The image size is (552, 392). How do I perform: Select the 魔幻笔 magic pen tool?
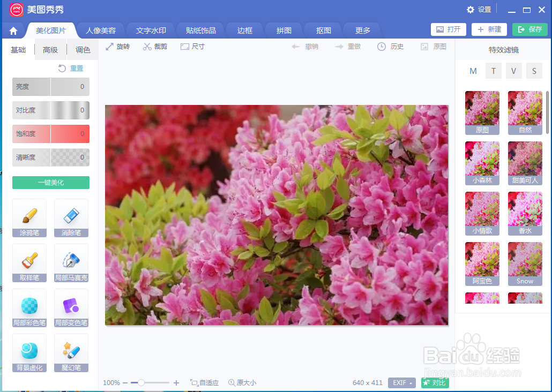(x=71, y=353)
